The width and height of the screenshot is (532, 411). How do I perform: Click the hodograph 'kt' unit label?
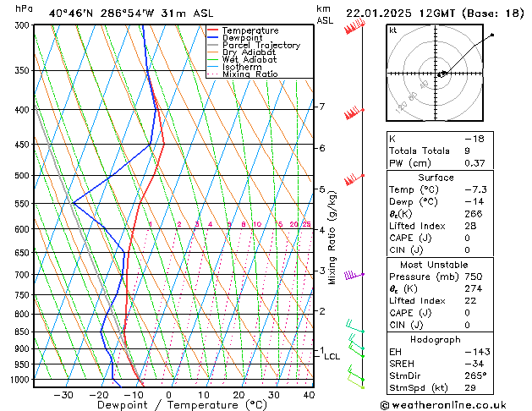(393, 30)
